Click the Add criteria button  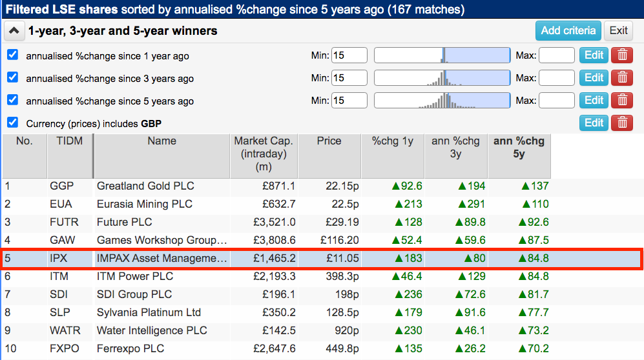tap(568, 31)
